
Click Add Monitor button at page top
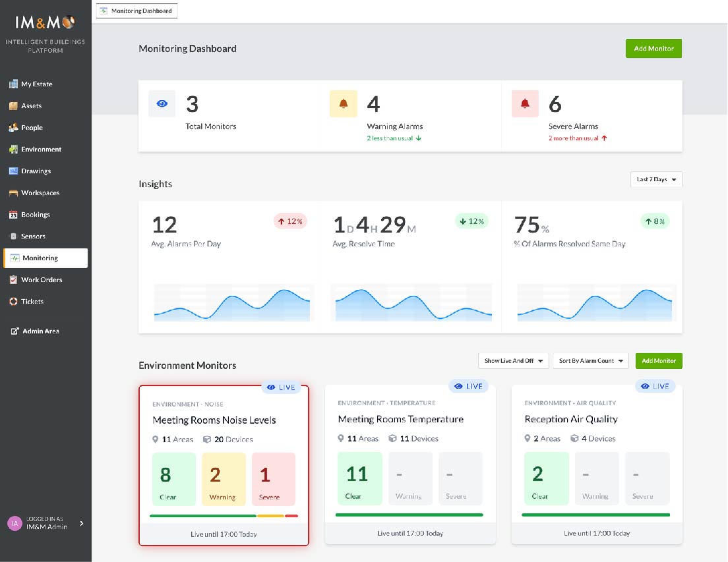coord(653,49)
